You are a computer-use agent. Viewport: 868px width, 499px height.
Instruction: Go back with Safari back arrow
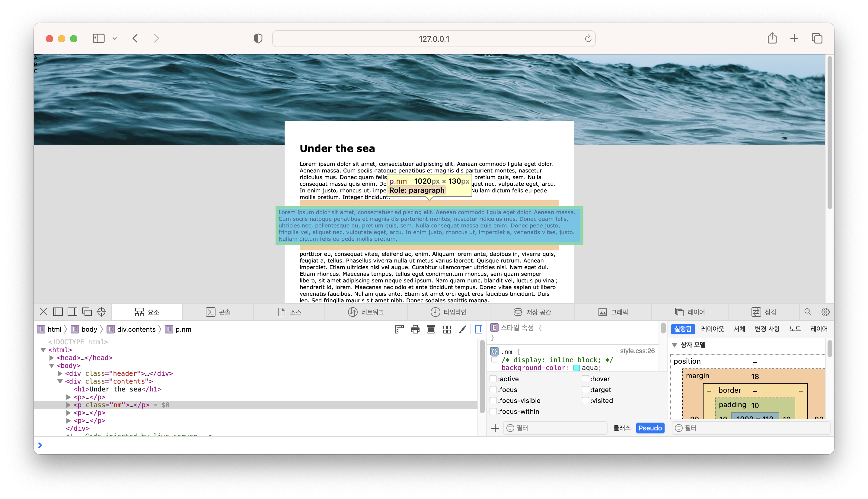[135, 38]
